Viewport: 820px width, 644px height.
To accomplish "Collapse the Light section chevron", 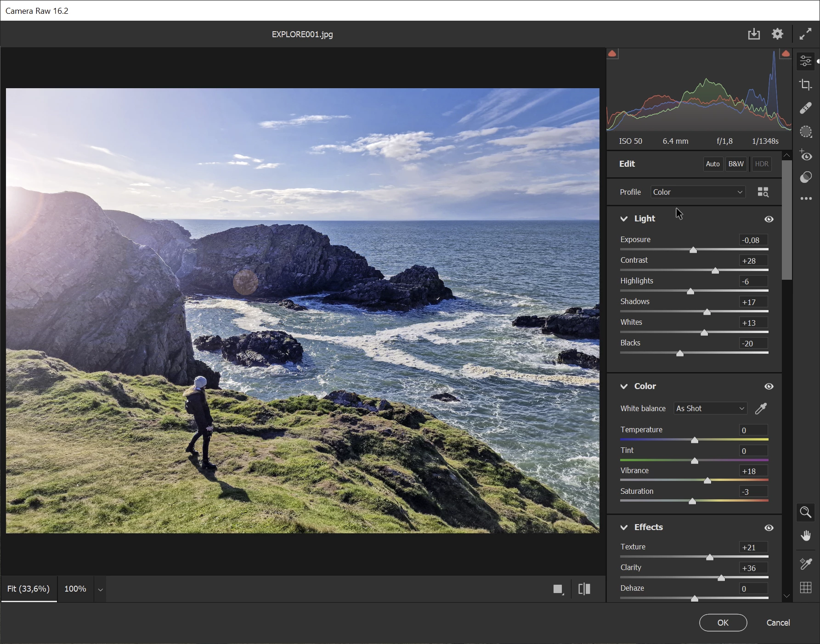I will [624, 219].
